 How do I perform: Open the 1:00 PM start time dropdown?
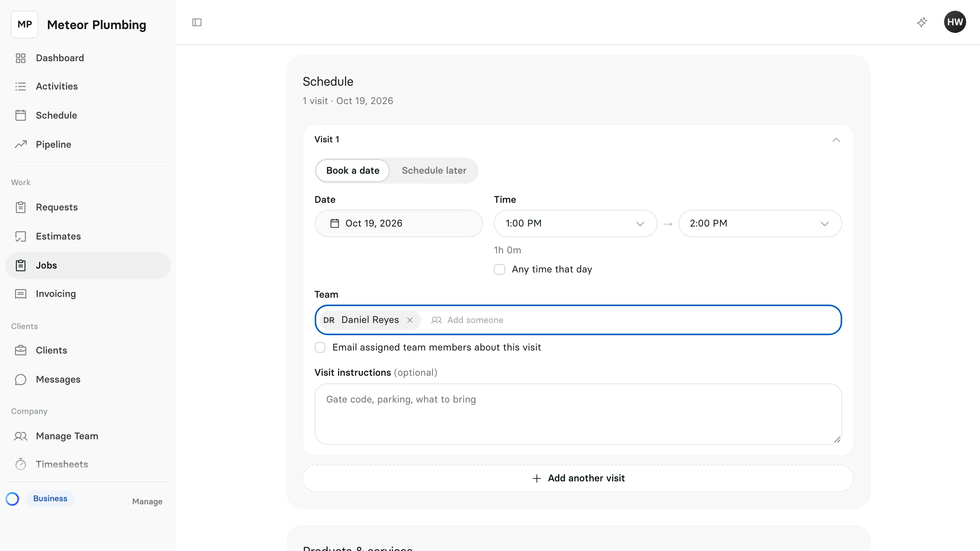[575, 223]
